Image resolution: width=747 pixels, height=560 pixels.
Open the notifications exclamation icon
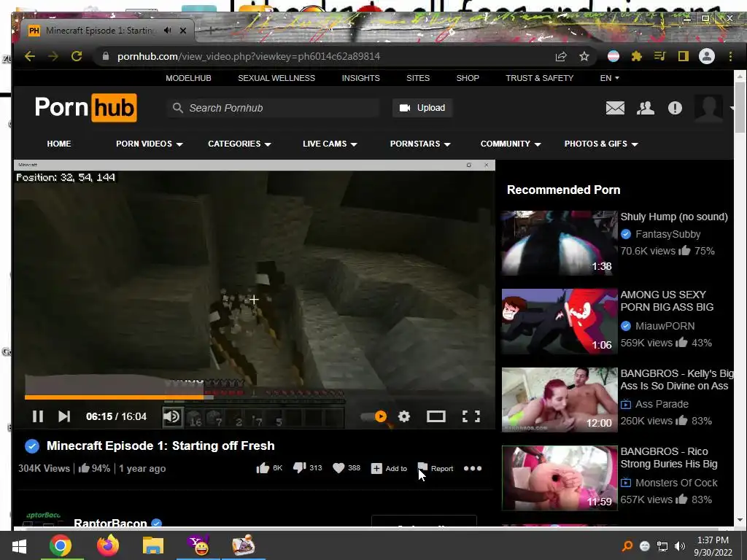675,108
